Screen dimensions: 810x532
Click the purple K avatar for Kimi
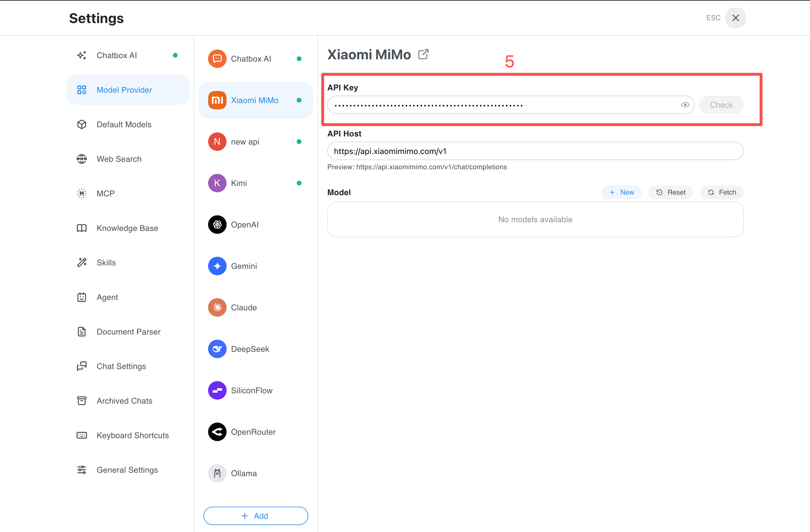click(217, 183)
